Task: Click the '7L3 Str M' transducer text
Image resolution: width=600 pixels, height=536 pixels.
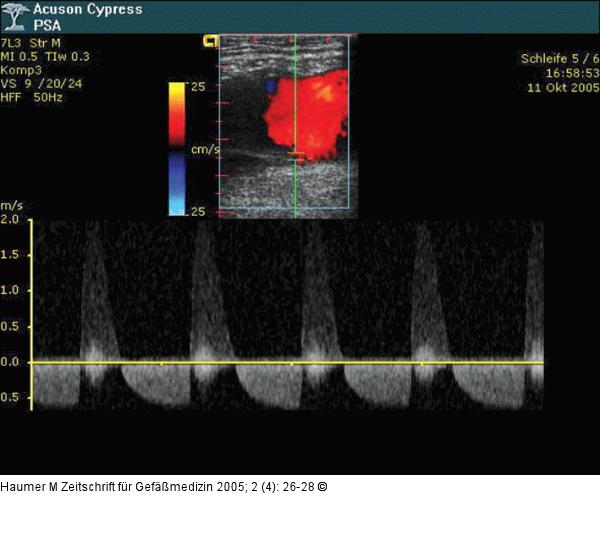Action: click(x=30, y=43)
